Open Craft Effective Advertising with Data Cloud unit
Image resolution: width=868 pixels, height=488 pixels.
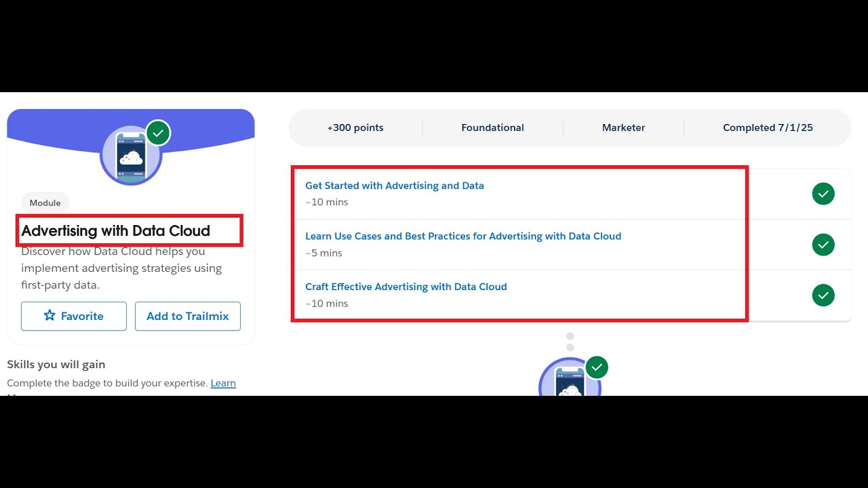(406, 287)
